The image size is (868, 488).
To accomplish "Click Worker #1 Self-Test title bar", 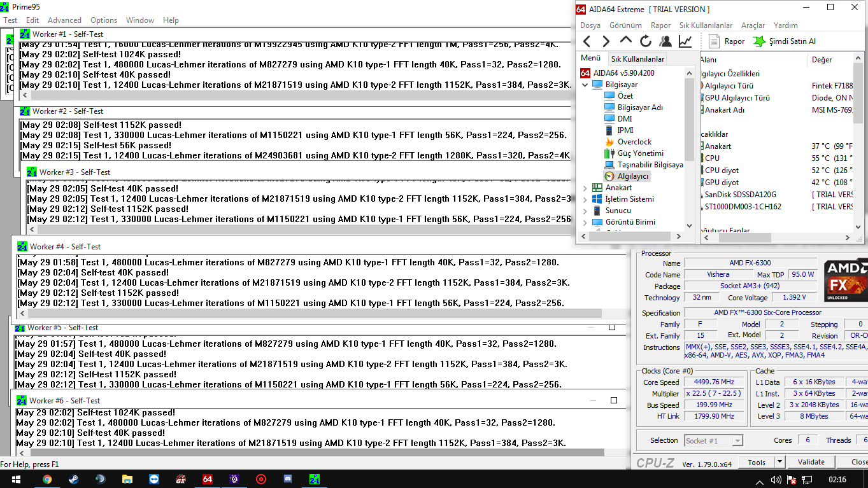I will (x=296, y=34).
